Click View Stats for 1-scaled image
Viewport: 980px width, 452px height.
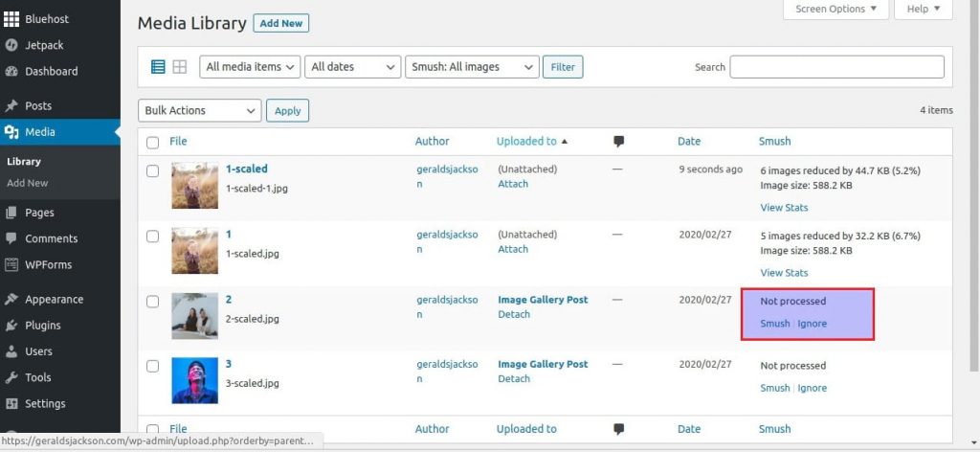(x=784, y=208)
